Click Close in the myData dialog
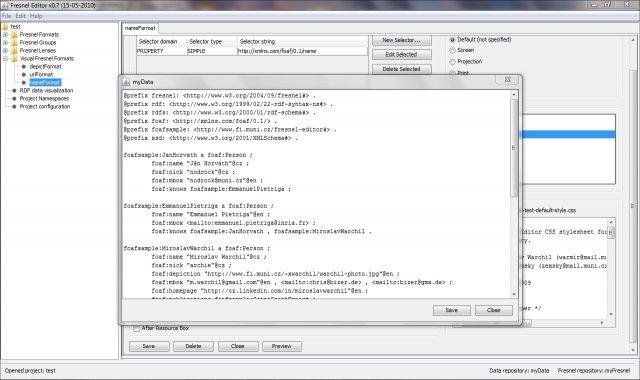 (x=493, y=310)
